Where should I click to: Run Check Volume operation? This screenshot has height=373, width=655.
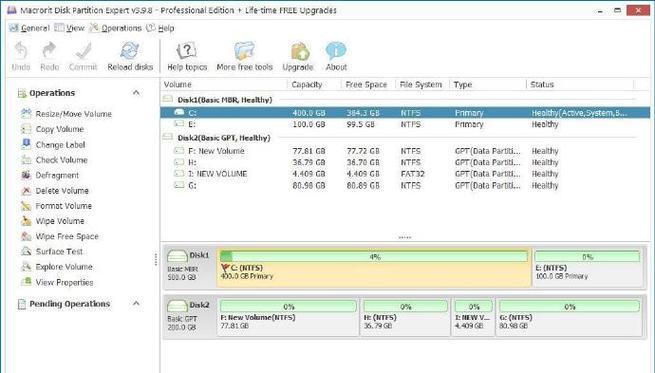click(54, 160)
